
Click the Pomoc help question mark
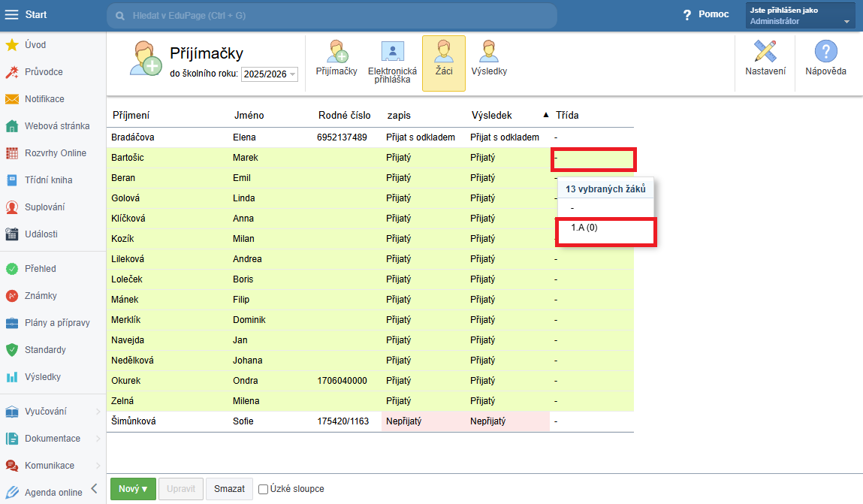pos(687,15)
